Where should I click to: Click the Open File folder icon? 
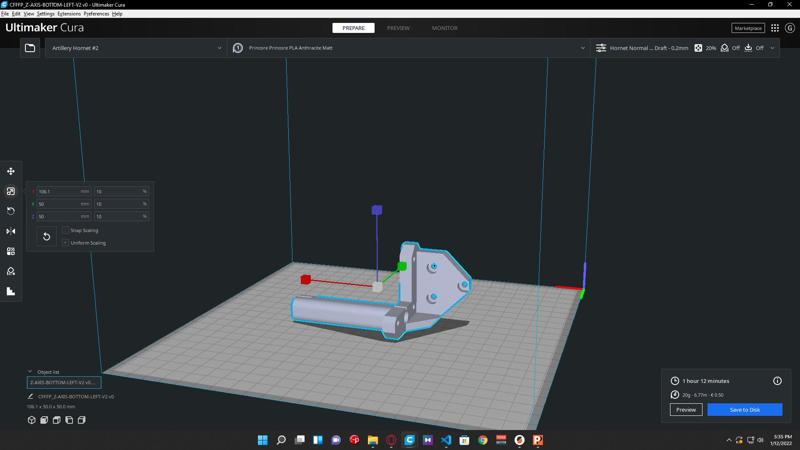pyautogui.click(x=30, y=48)
